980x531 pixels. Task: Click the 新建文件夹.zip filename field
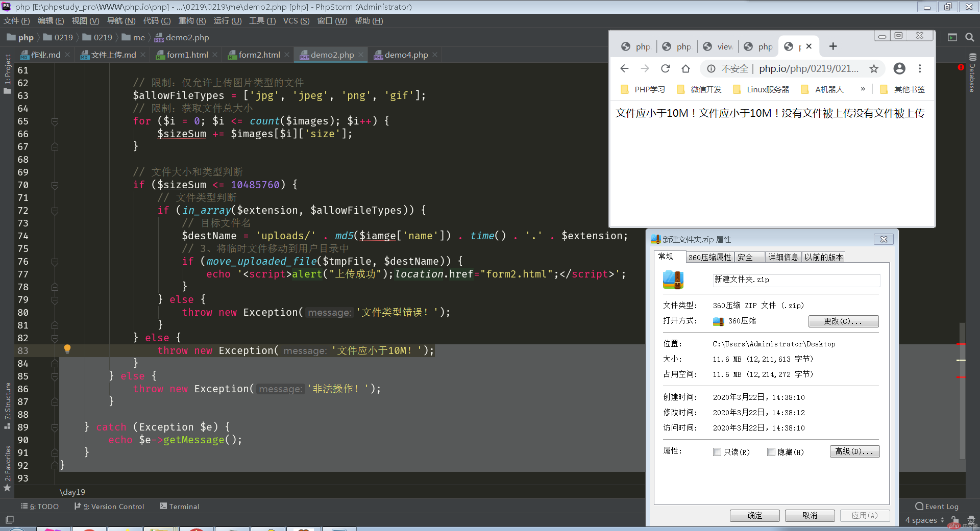point(796,280)
